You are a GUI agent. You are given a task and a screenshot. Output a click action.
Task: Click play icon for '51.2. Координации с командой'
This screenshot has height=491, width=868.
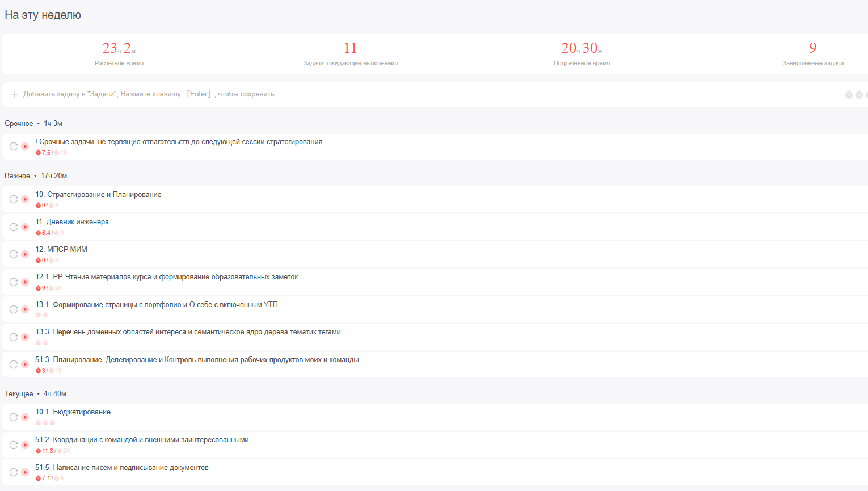25,445
